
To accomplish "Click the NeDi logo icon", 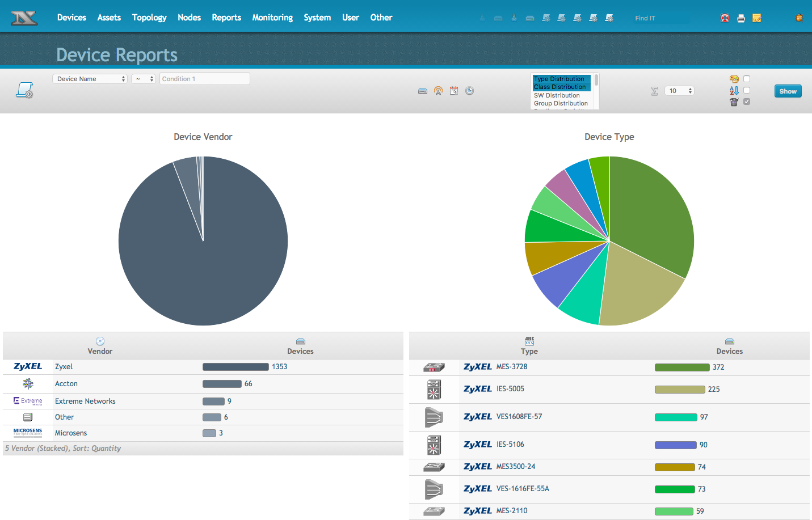I will click(x=24, y=18).
